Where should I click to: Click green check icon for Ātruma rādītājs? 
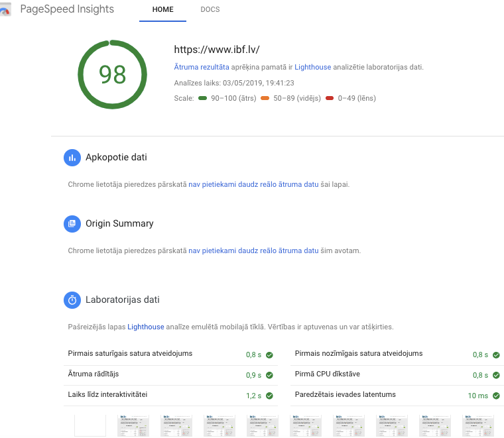[269, 375]
